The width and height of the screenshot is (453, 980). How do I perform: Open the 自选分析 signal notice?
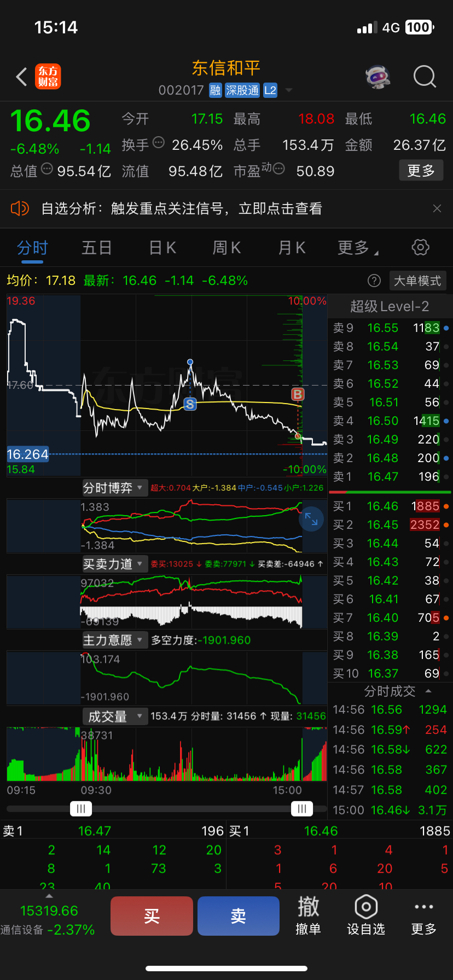[x=182, y=208]
